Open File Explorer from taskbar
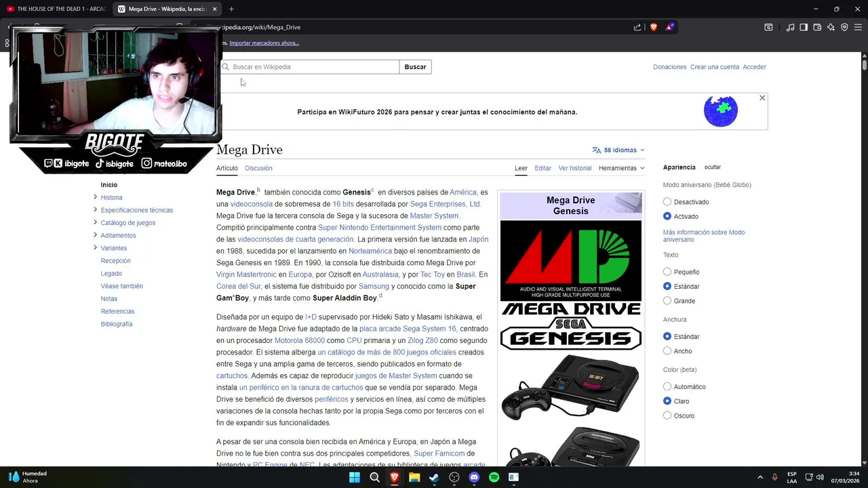Screen dimensions: 868x488 [414, 477]
